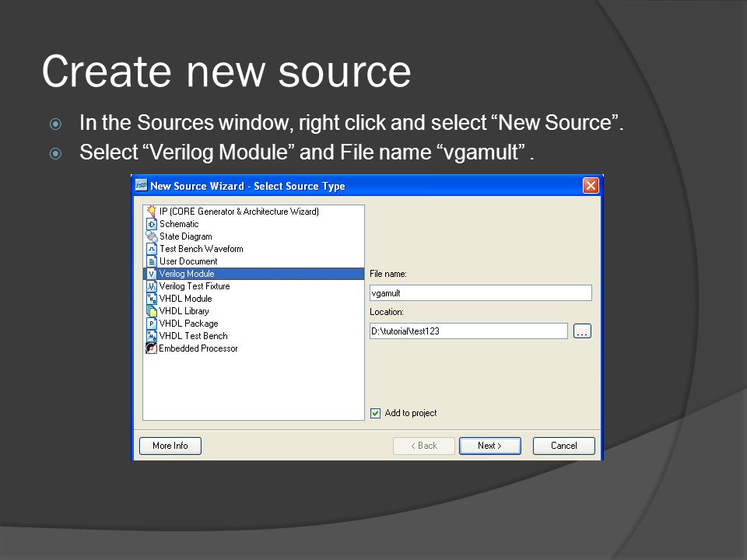Click the State Diagram icon
747x560 pixels.
(x=152, y=236)
